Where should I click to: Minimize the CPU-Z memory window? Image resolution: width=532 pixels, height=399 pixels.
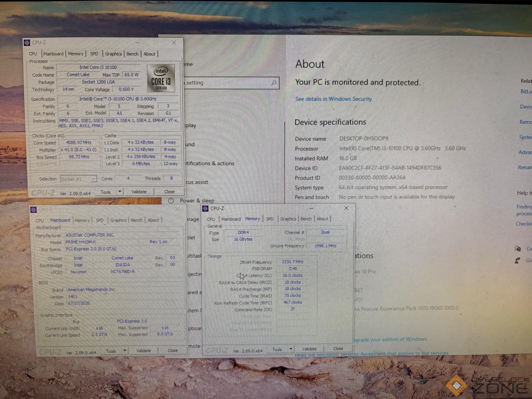point(311,208)
